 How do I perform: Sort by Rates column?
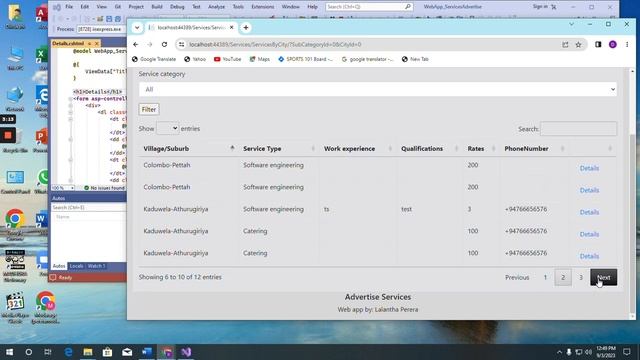pyautogui.click(x=481, y=149)
